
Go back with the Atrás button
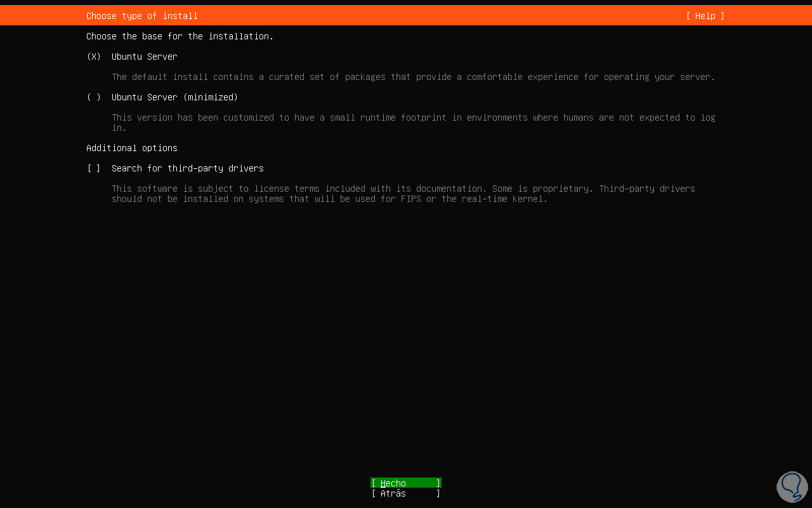pyautogui.click(x=406, y=493)
